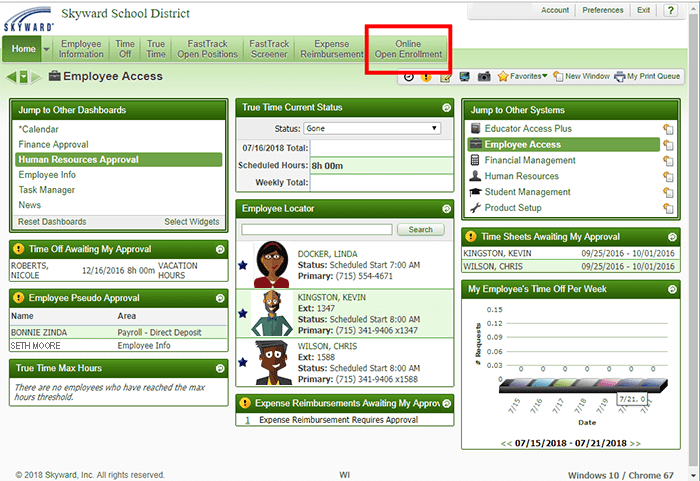Click the clock icon in the toolbar

click(x=408, y=77)
